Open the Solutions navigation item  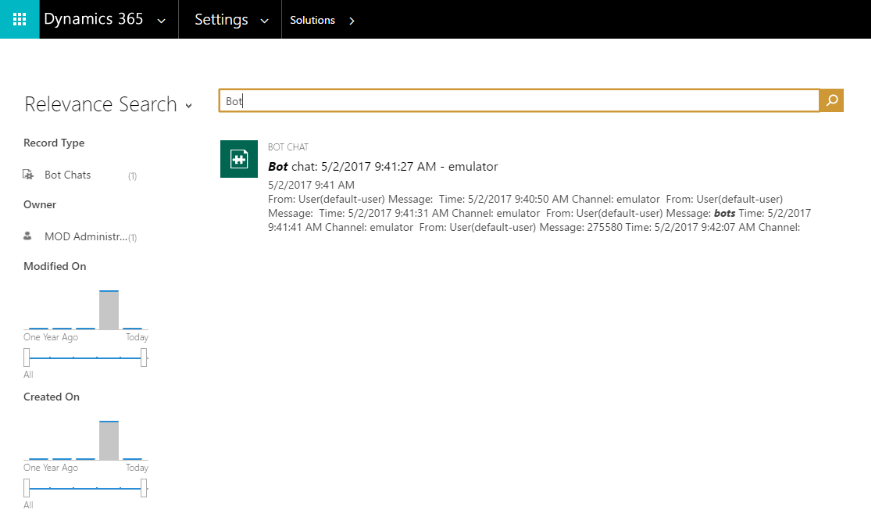coord(312,20)
